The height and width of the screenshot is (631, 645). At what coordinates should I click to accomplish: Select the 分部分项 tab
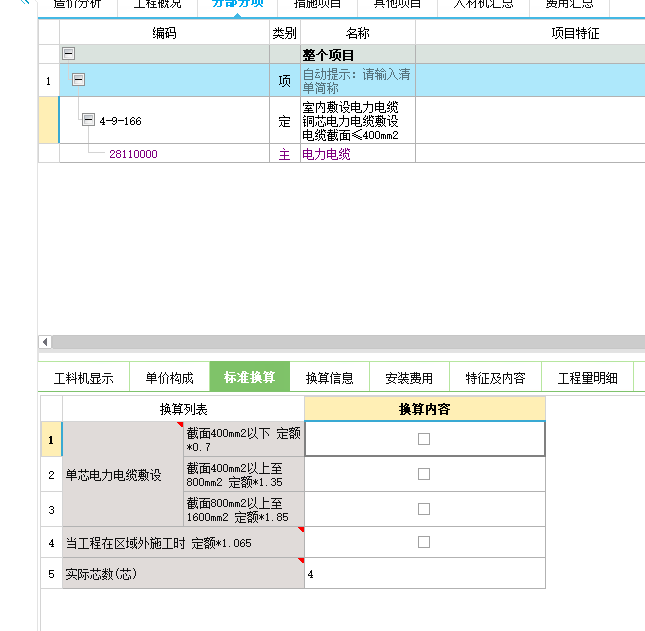click(x=237, y=5)
